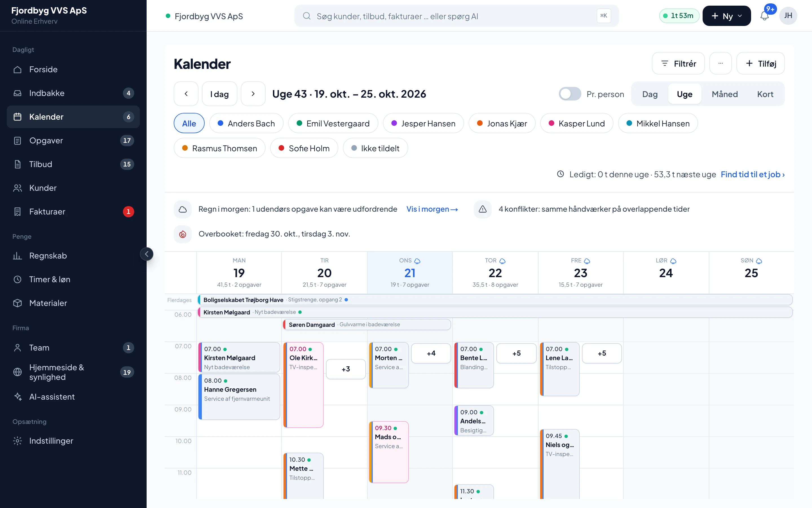The image size is (812, 508).
Task: Open the Indbakke inbox icon
Action: point(17,93)
